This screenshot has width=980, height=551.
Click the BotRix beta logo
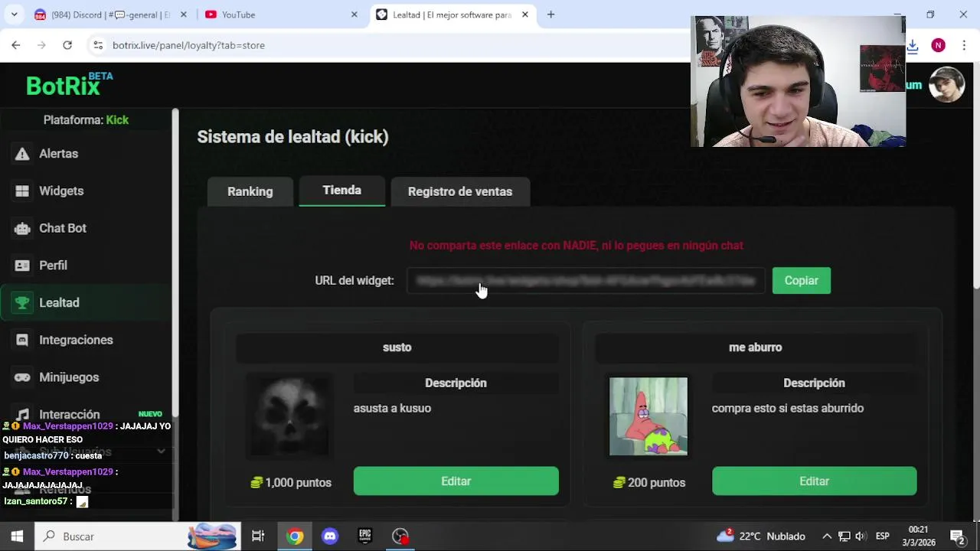[69, 84]
